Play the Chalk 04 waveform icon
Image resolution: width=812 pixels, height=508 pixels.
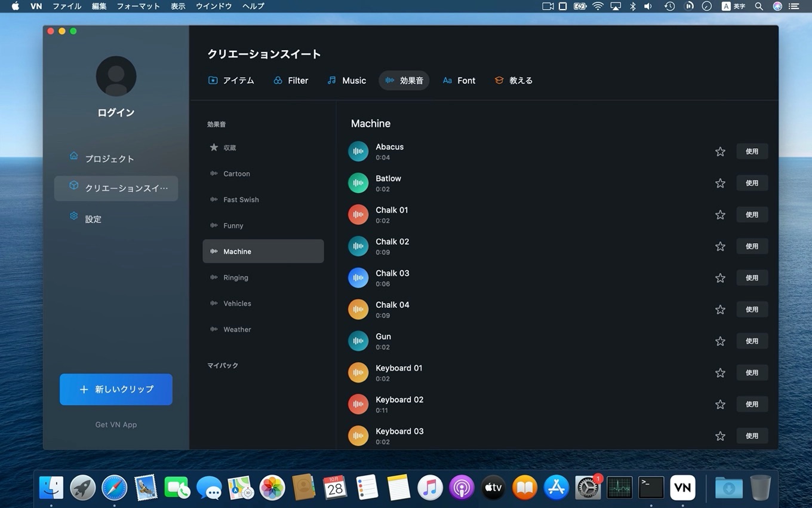(x=358, y=310)
